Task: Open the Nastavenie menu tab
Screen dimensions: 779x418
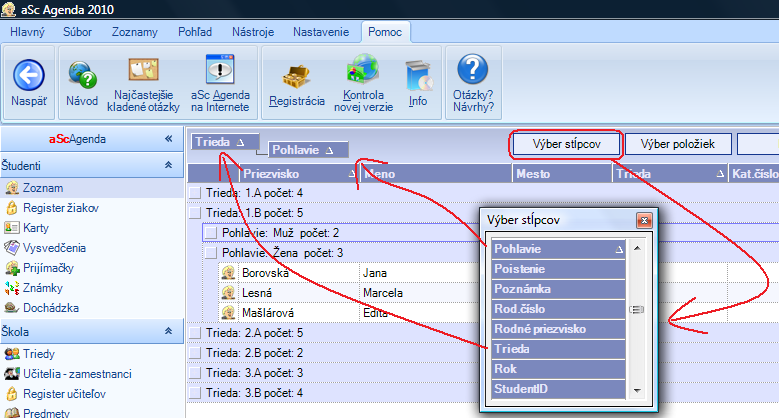Action: [x=321, y=32]
